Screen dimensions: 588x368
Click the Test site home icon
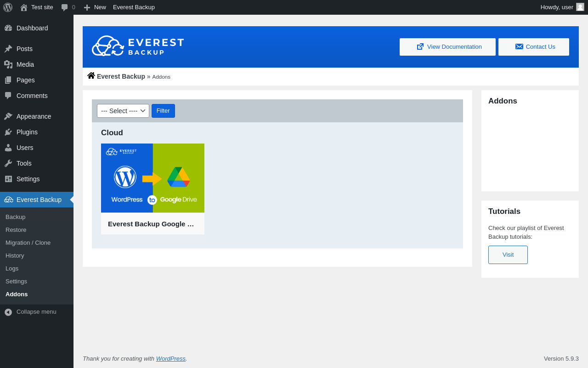point(24,7)
